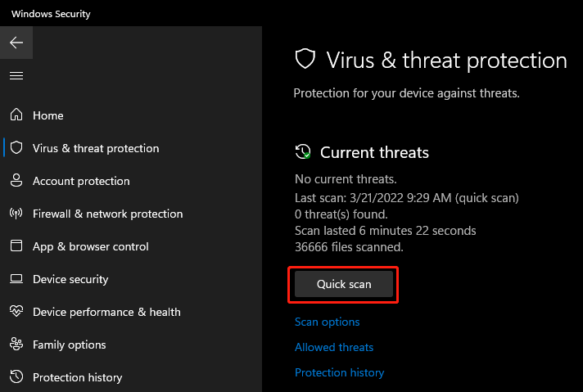Click the back arrow icon
The width and height of the screenshot is (583, 392).
click(16, 43)
